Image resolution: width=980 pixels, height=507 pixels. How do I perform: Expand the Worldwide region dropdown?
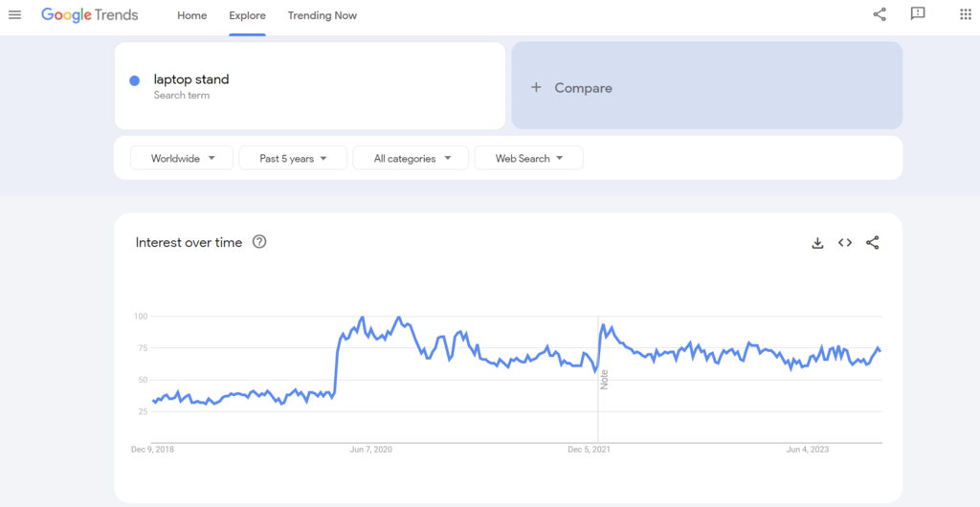182,159
